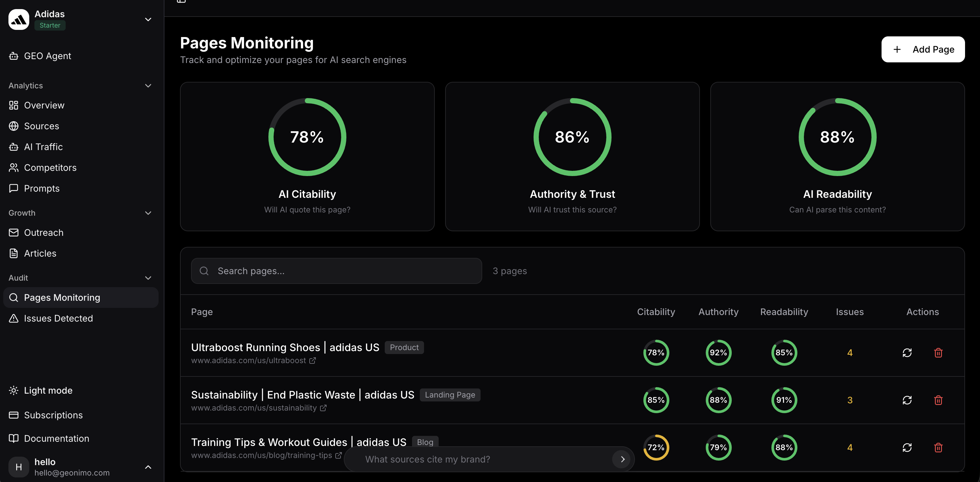This screenshot has width=980, height=482.
Task: Click the search magnifier icon in the pages search
Action: 204,271
